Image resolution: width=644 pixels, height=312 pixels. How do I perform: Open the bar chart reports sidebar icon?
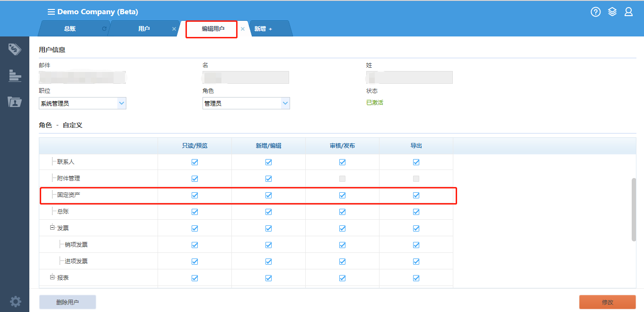15,75
